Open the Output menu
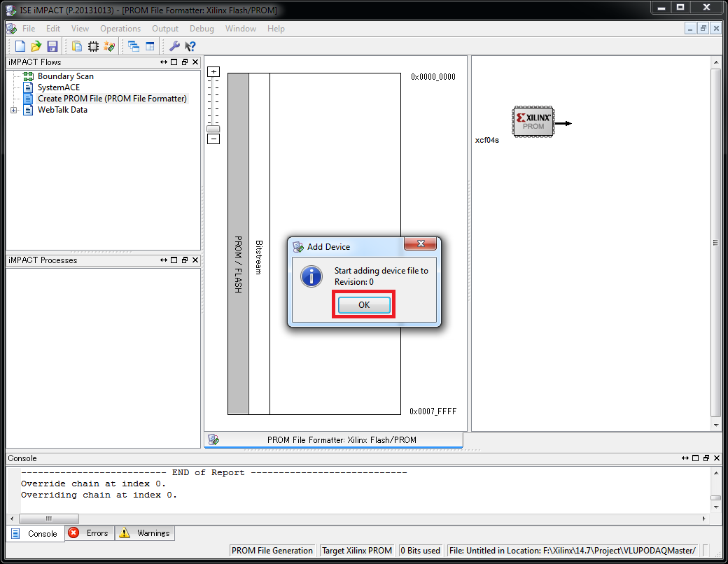The width and height of the screenshot is (728, 564). click(164, 29)
